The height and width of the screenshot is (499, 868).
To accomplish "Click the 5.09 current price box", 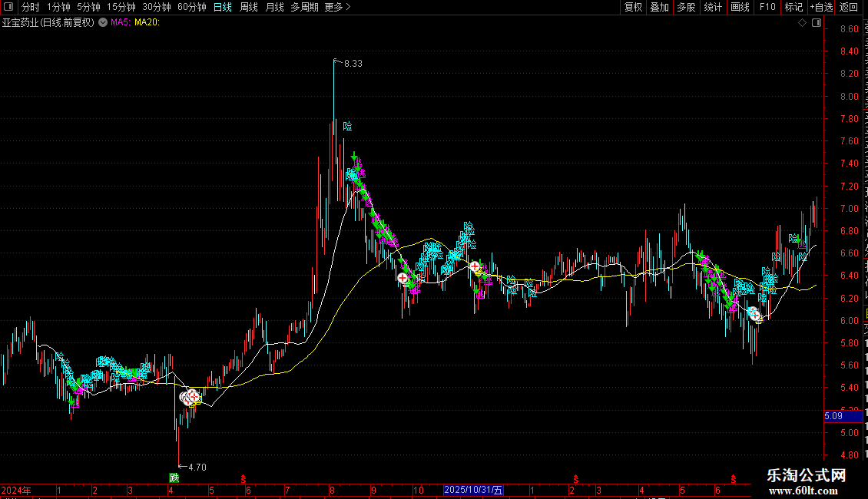I will coord(843,416).
